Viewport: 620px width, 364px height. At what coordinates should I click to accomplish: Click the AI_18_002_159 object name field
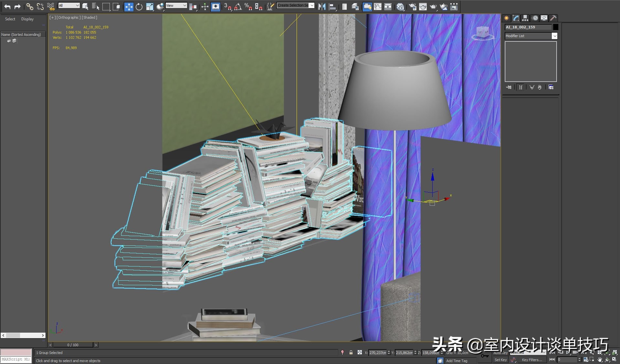[528, 27]
